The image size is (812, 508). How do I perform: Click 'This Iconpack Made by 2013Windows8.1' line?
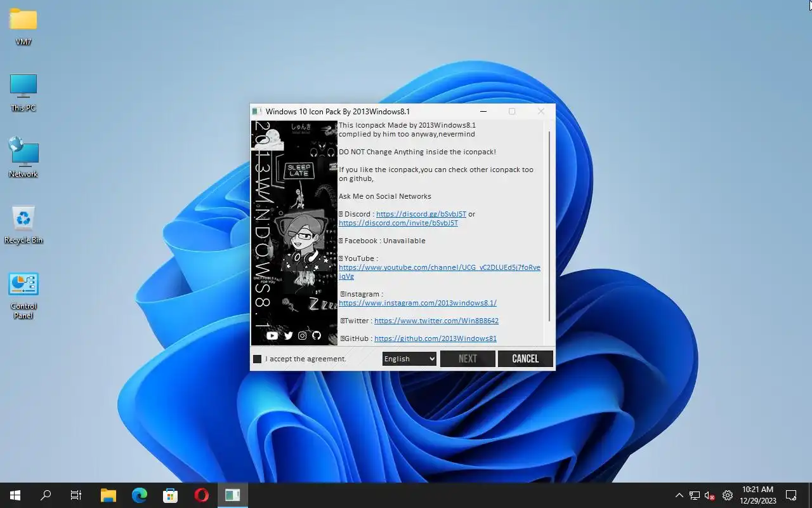(x=407, y=125)
